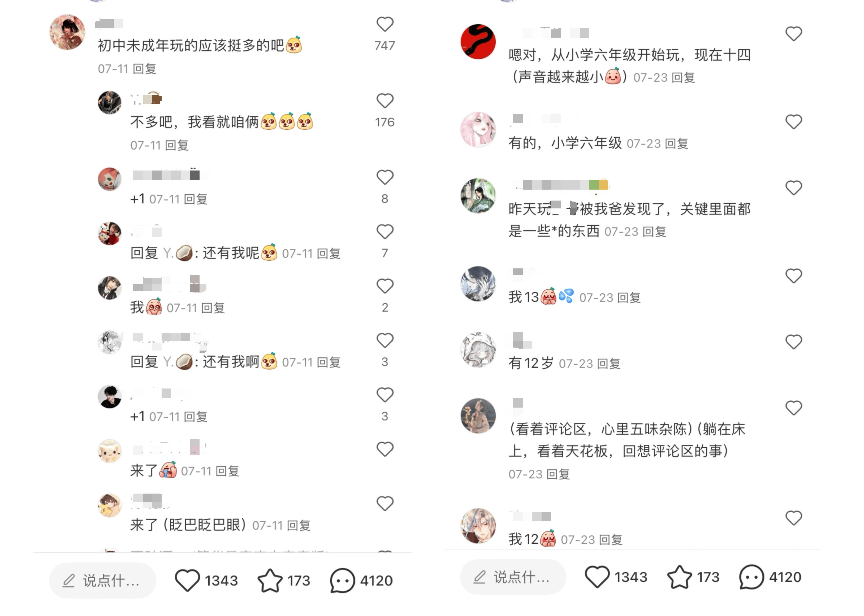This screenshot has width=864, height=616.
Task: Open the pink-haired avatar profile
Action: (478, 129)
